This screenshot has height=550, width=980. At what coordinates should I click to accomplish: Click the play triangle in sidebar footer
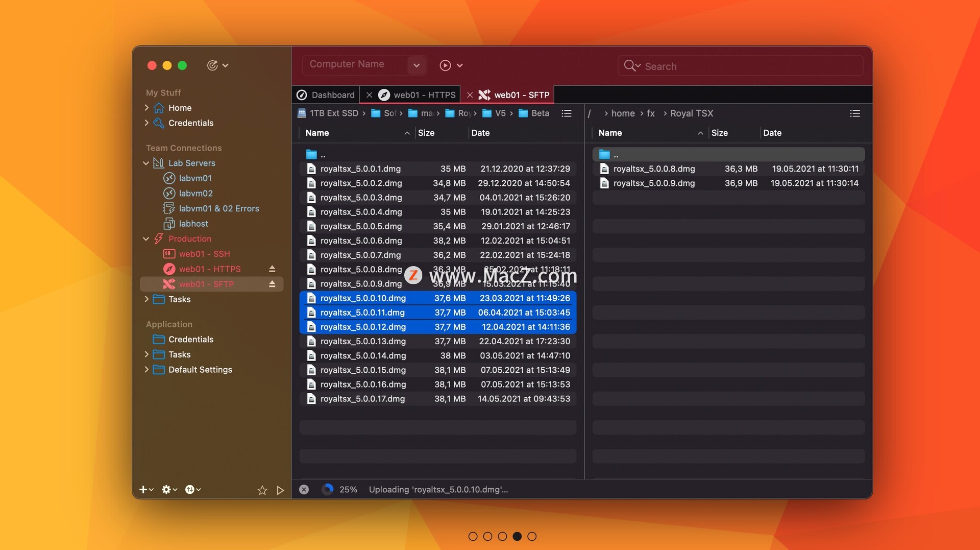point(280,490)
